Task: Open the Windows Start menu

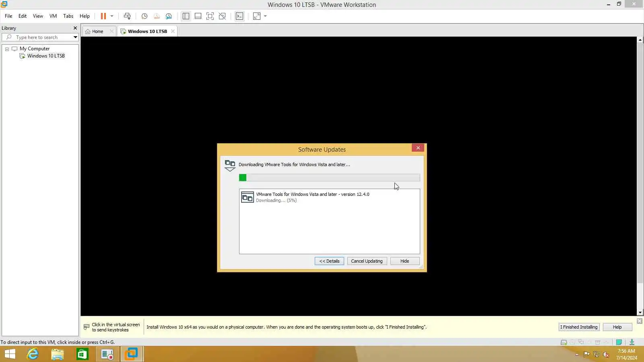Action: pyautogui.click(x=10, y=354)
